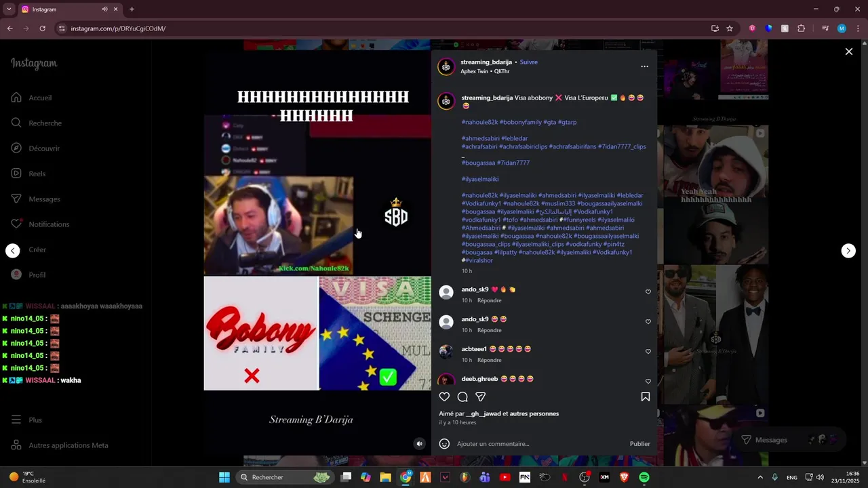Go to previous post arrow
This screenshot has width=868, height=488.
[13, 251]
